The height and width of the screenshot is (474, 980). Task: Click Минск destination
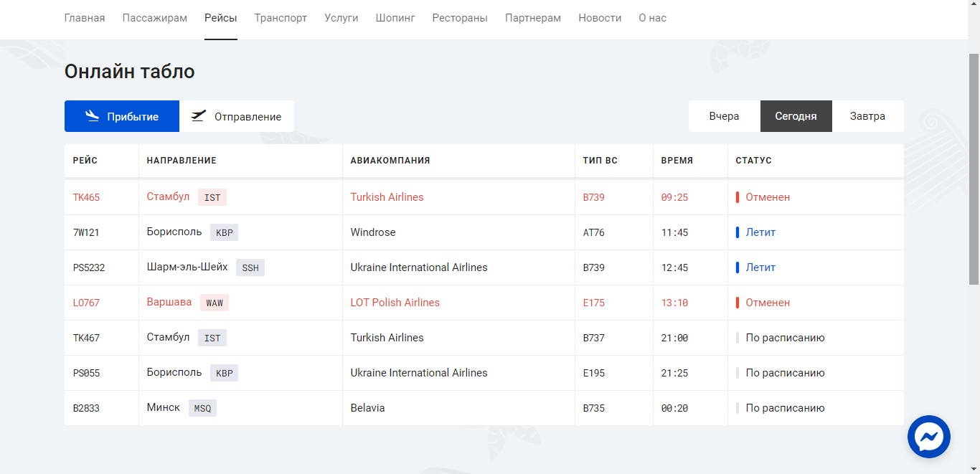164,407
